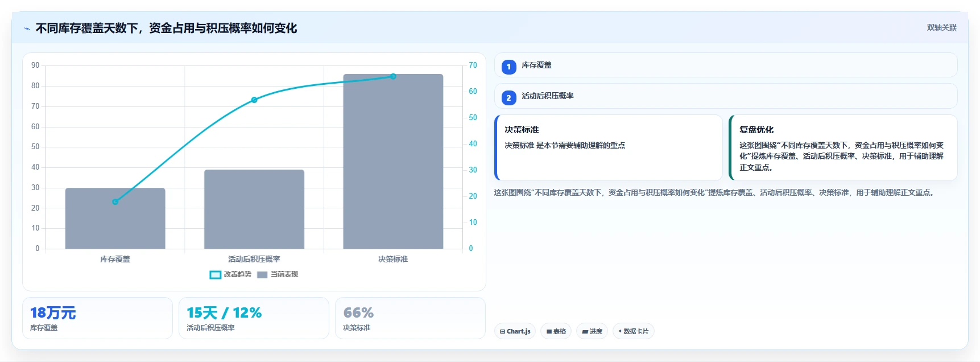
Task: Click the 表格 tag
Action: (556, 331)
